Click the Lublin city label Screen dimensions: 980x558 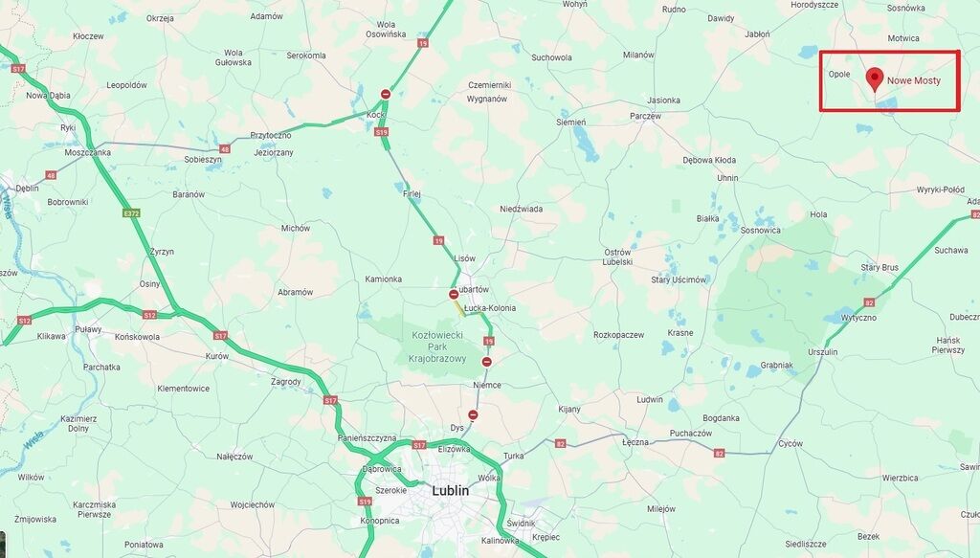[x=450, y=490]
